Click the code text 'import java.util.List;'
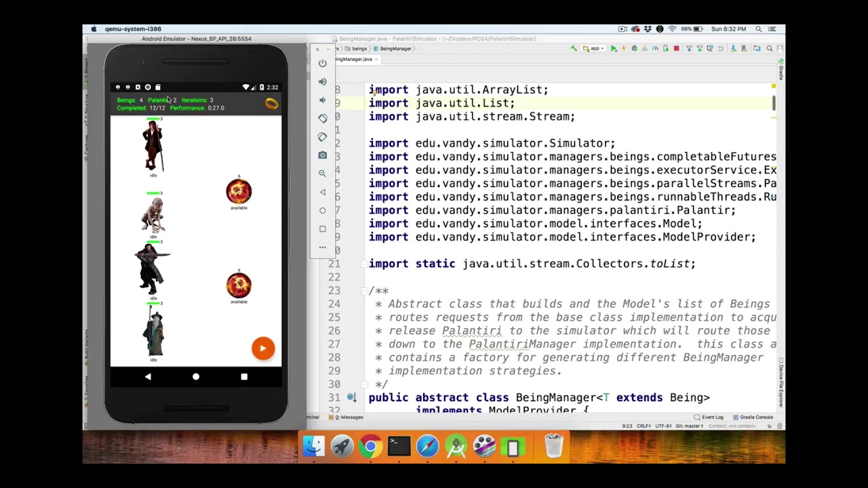This screenshot has height=488, width=868. (442, 103)
